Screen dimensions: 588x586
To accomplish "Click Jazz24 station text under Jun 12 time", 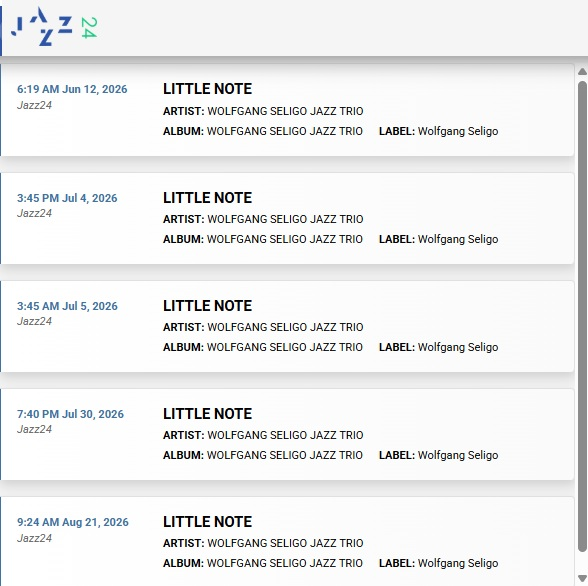I will coord(34,105).
